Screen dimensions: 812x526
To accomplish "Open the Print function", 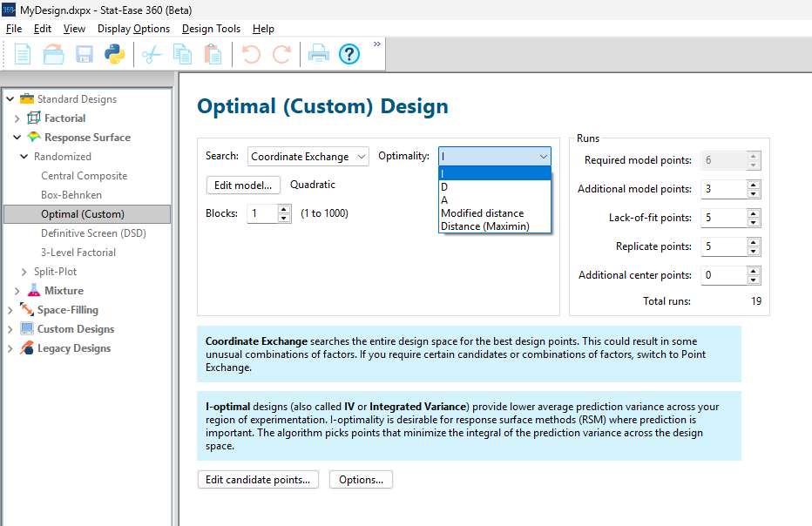I will [317, 53].
